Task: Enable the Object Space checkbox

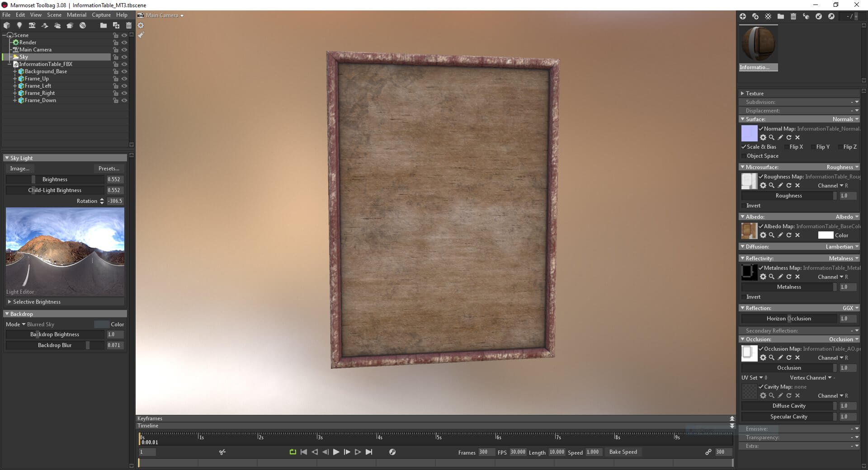Action: (x=744, y=156)
